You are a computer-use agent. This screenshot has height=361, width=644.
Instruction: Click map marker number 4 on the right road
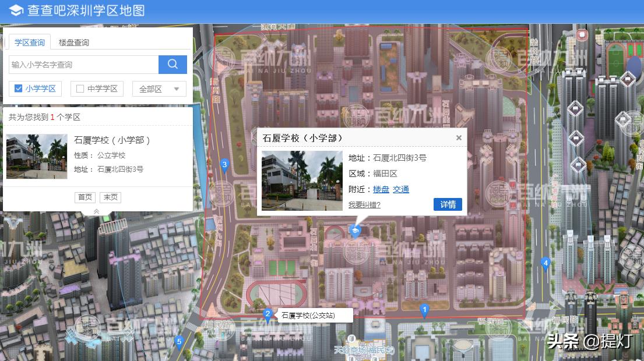(x=545, y=263)
